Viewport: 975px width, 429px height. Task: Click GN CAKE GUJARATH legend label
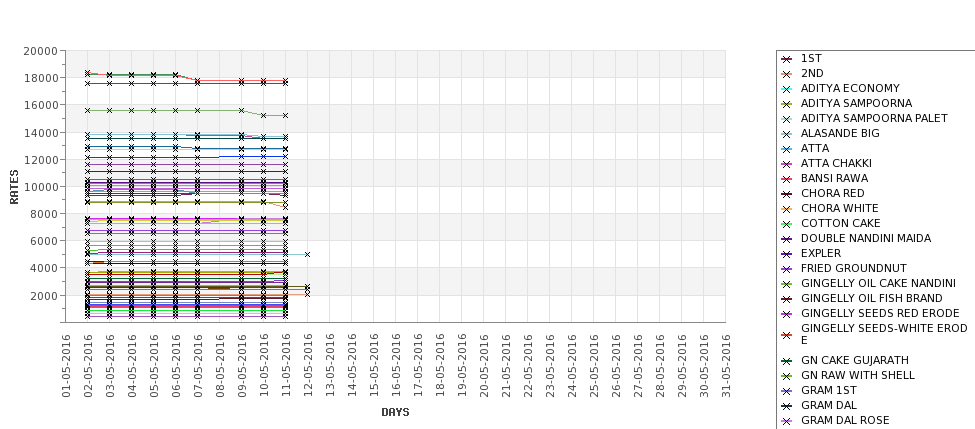pos(855,360)
